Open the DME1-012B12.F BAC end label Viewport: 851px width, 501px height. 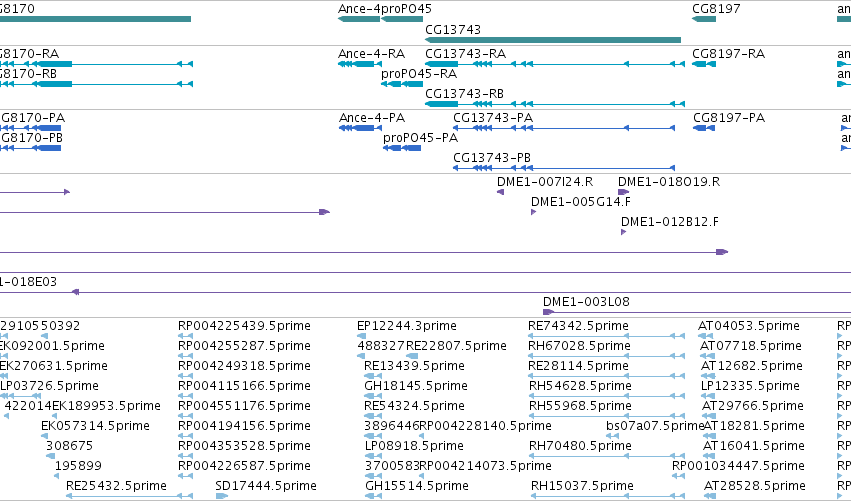tap(670, 222)
